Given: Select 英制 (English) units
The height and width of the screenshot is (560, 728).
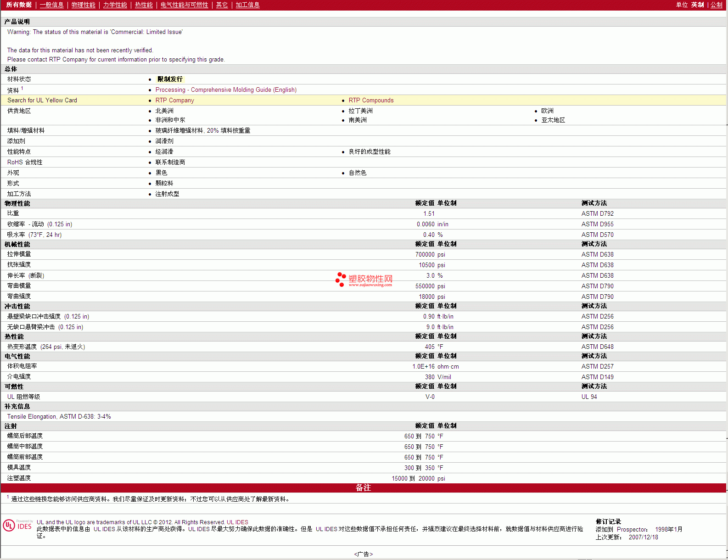Looking at the screenshot, I should tap(697, 5).
